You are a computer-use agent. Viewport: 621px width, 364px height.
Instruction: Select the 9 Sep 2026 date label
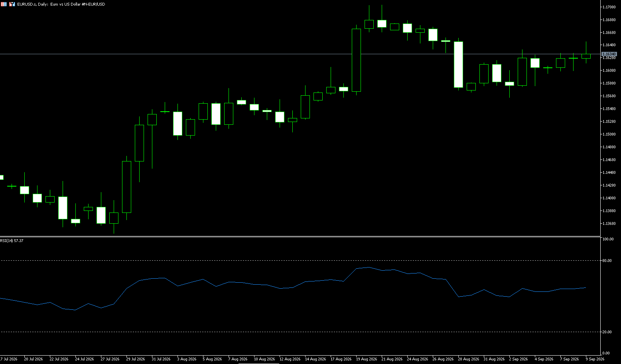[x=595, y=359]
